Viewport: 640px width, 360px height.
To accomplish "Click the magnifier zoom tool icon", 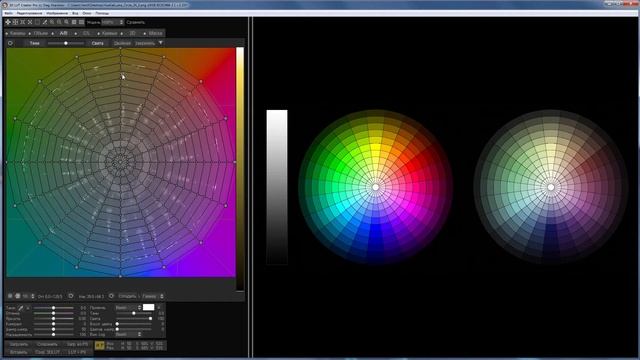I will click(x=67, y=22).
